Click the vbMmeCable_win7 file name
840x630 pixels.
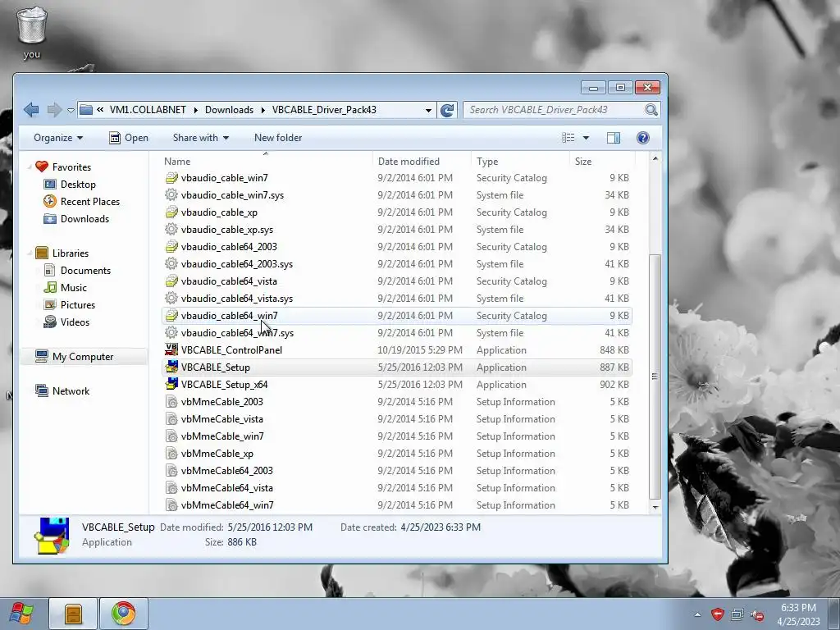[222, 436]
